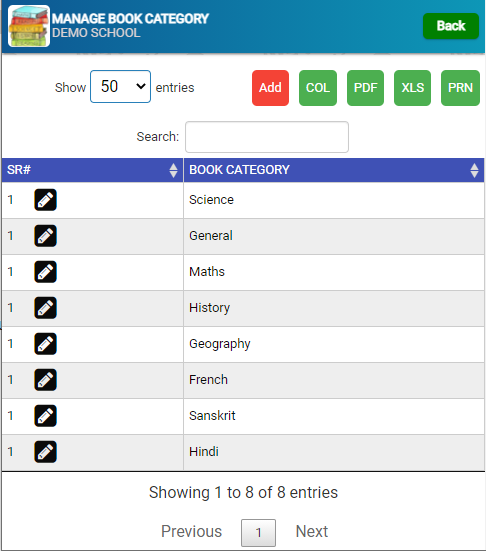This screenshot has width=486, height=551.
Task: Sort by BOOK CATEGORY column arrows
Action: click(x=474, y=170)
